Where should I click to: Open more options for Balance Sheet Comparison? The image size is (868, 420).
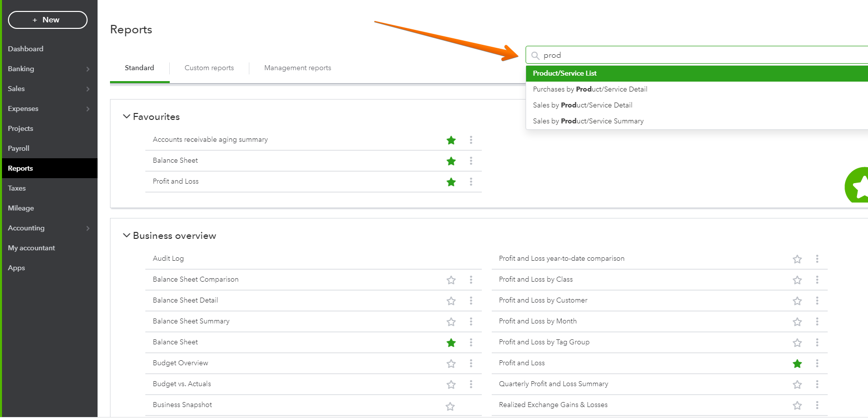(x=471, y=280)
